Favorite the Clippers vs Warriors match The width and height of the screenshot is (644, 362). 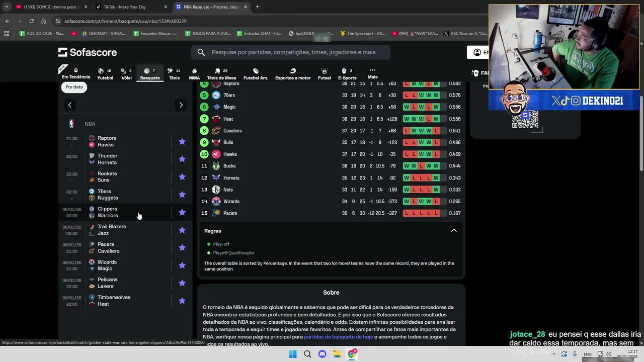coord(182,212)
